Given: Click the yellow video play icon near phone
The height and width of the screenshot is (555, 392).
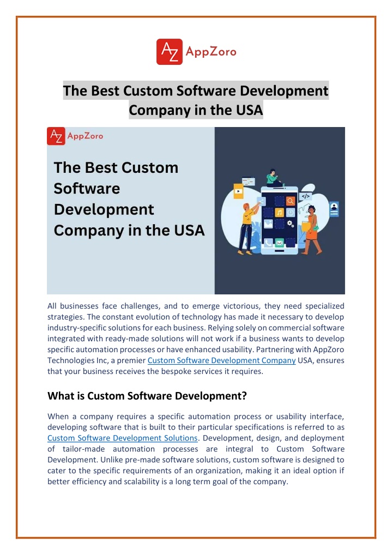Looking at the screenshot, I should [x=238, y=191].
